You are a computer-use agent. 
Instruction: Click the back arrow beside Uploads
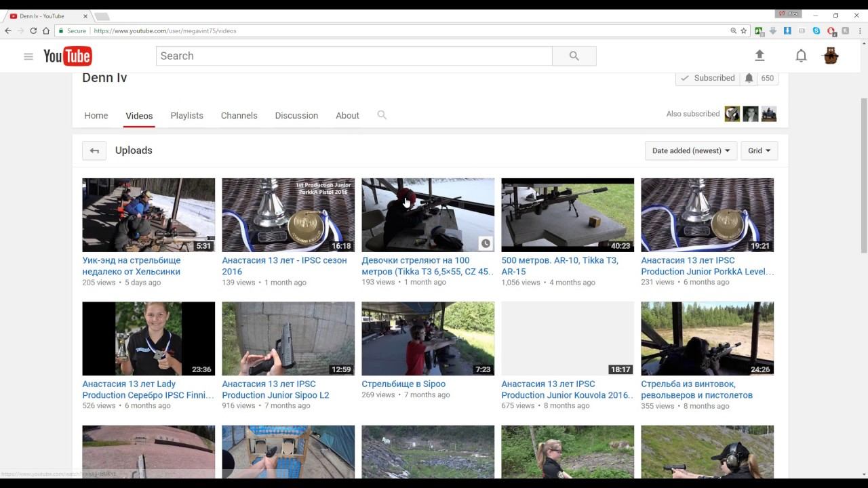tap(94, 150)
